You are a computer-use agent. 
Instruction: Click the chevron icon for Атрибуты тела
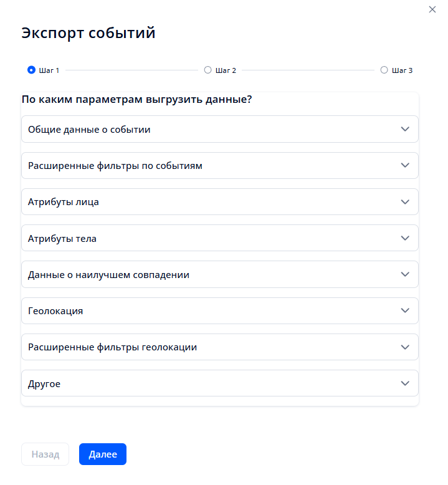click(405, 238)
